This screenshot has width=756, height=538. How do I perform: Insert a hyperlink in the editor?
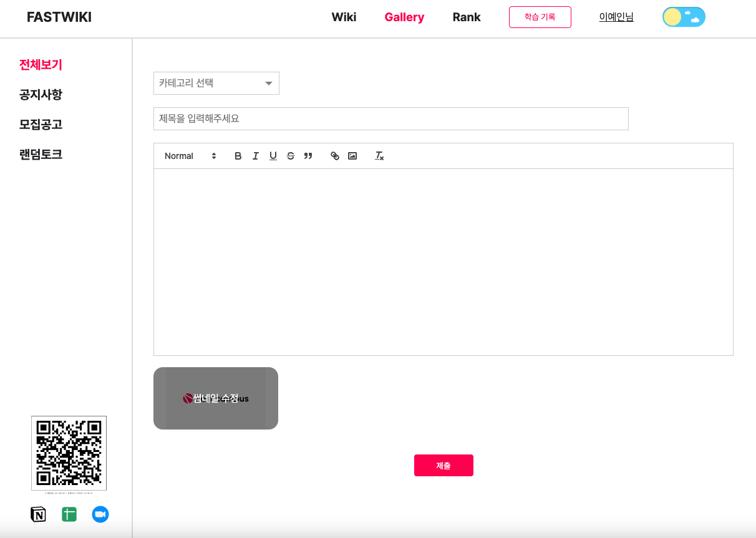coord(335,156)
